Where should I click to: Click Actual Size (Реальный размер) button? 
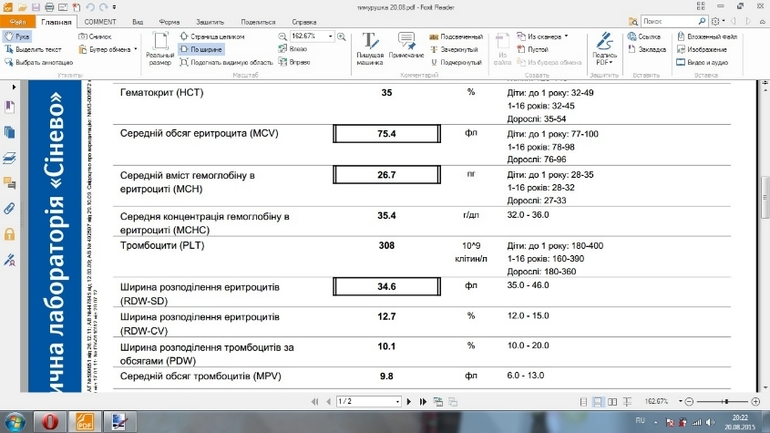[x=160, y=50]
